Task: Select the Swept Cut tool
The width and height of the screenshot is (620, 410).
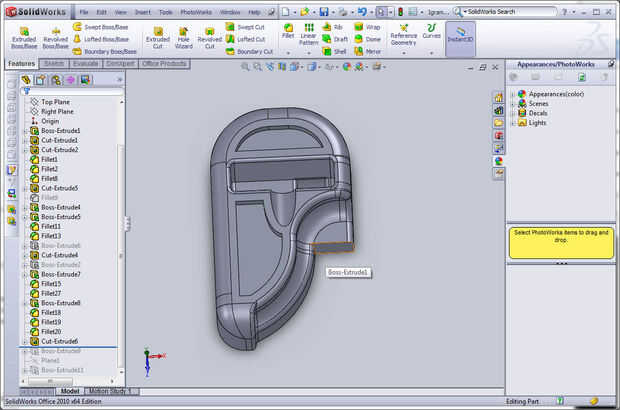Action: (x=245, y=26)
